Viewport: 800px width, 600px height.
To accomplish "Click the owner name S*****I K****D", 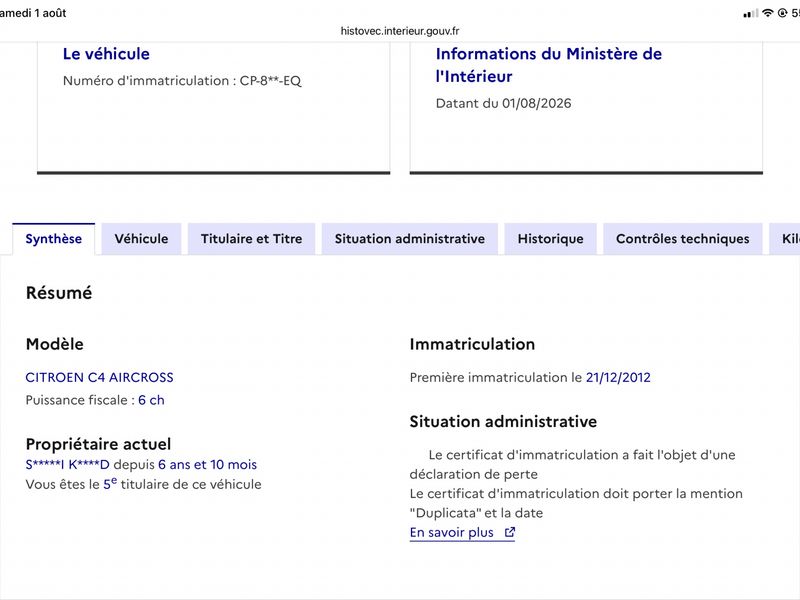I will 67,465.
